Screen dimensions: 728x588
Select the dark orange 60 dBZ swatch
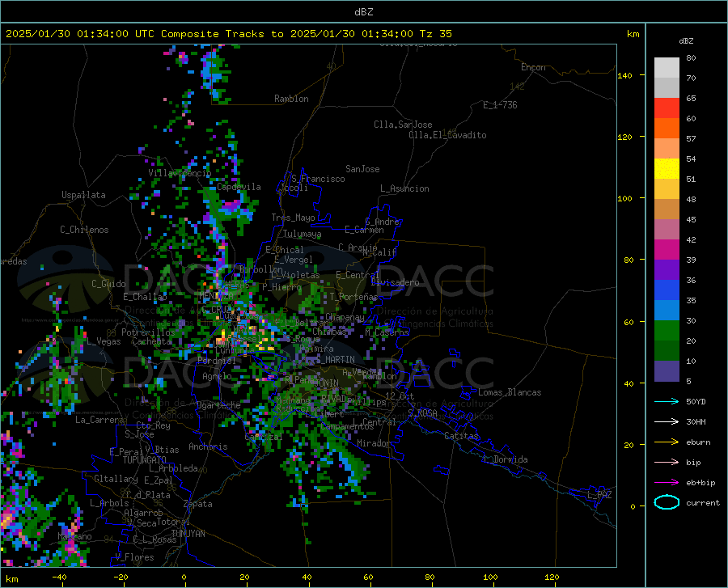(x=667, y=129)
